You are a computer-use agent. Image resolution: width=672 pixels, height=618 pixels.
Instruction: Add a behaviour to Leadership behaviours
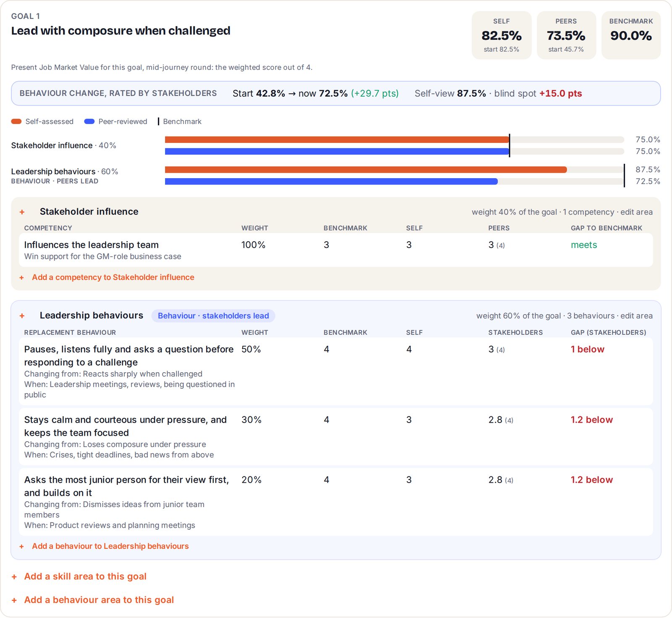coord(110,546)
